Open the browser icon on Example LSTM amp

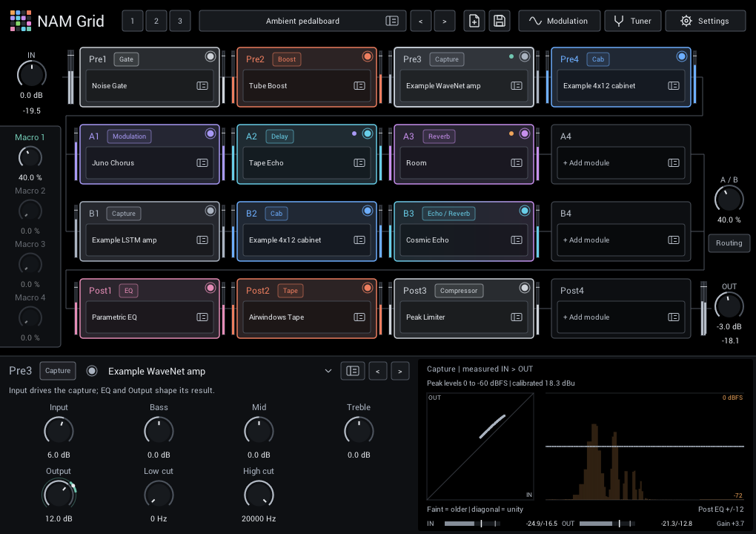tap(202, 240)
